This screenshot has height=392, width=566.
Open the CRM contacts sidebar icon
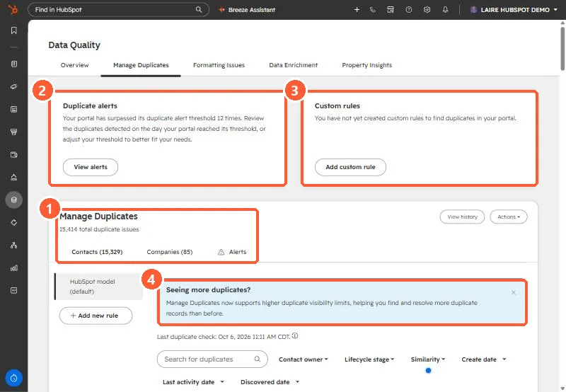tap(13, 64)
